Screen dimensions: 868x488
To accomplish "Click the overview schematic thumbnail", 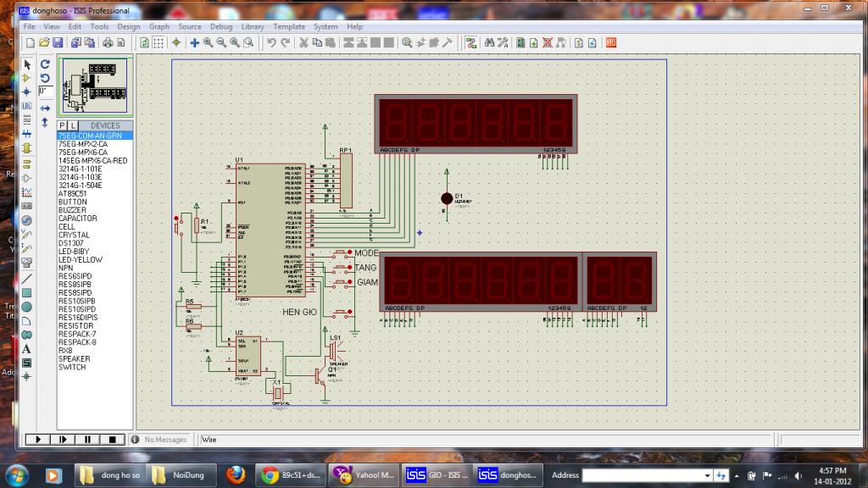I will [93, 86].
